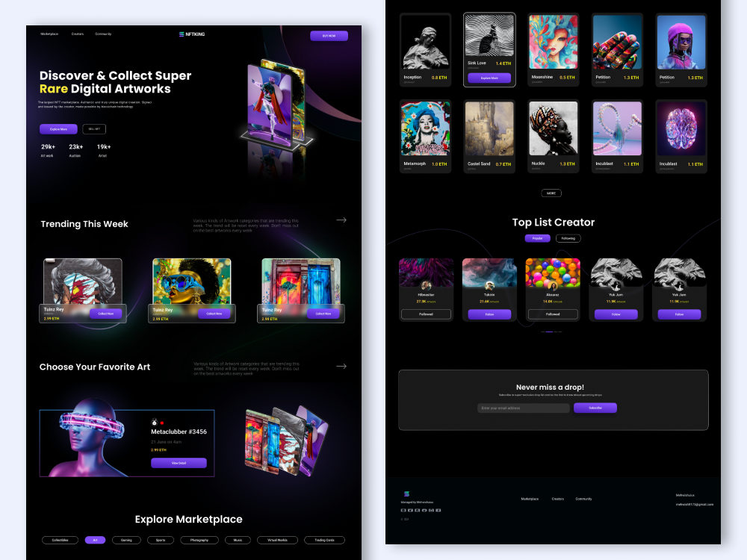Switch to the Popular creators tab
Image resolution: width=747 pixels, height=560 pixels.
(537, 238)
